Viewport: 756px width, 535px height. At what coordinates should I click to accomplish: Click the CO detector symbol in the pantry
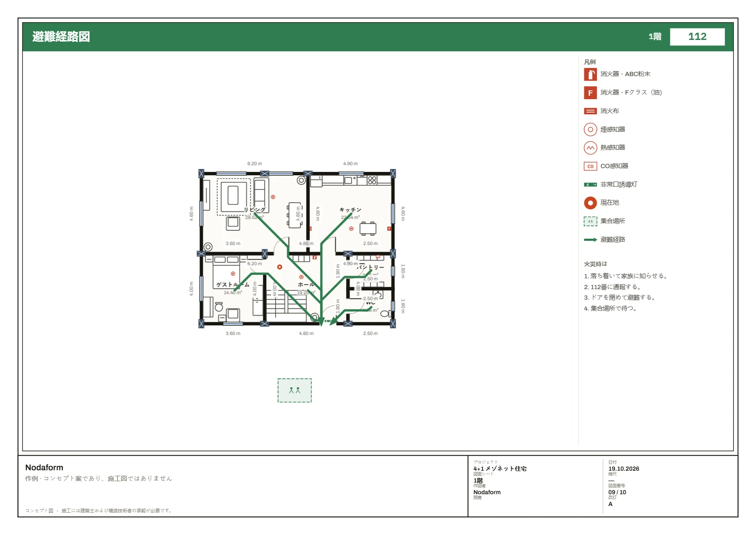point(378,256)
